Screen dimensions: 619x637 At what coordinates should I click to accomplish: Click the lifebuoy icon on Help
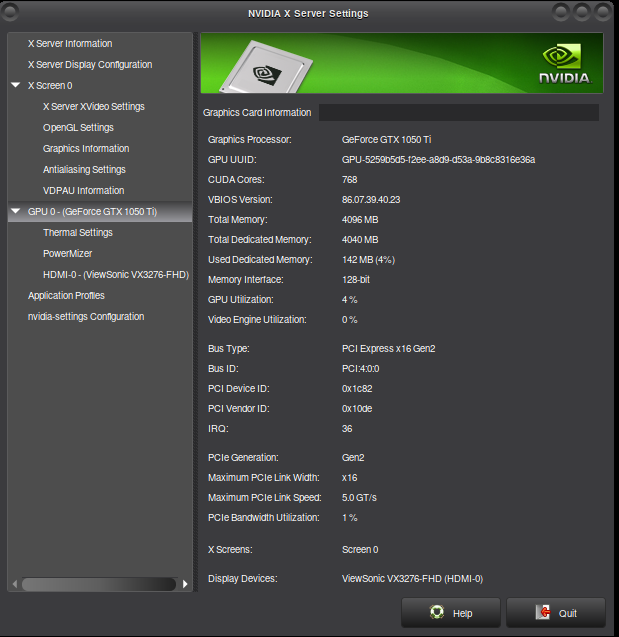pyautogui.click(x=437, y=612)
